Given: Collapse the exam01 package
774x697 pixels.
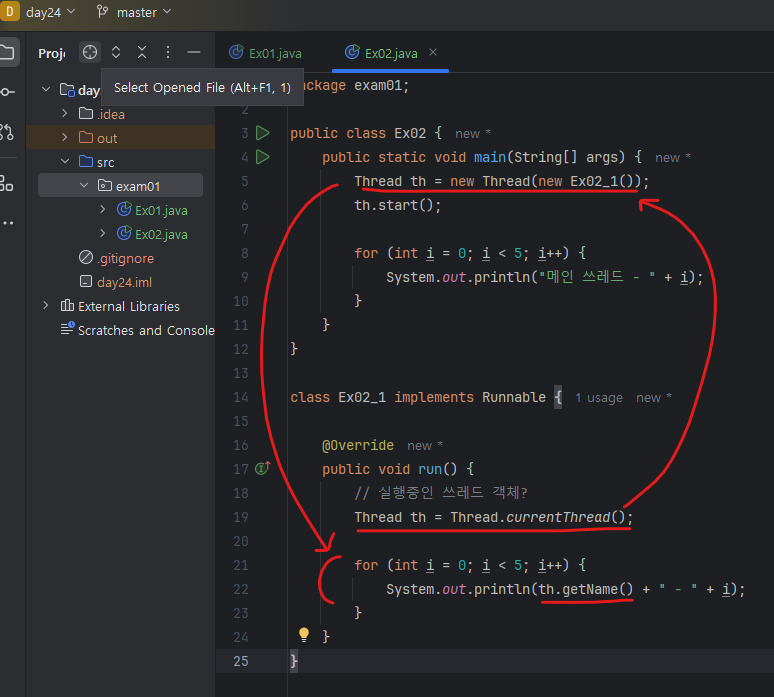Looking at the screenshot, I should click(84, 185).
